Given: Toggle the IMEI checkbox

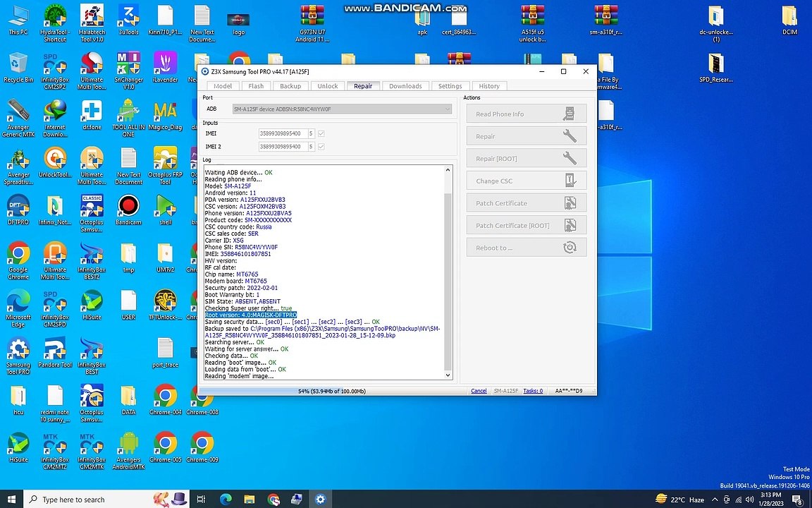Looking at the screenshot, I should [x=321, y=134].
